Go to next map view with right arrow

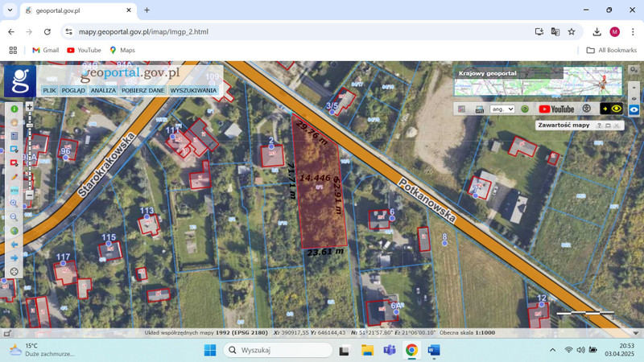pyautogui.click(x=14, y=258)
